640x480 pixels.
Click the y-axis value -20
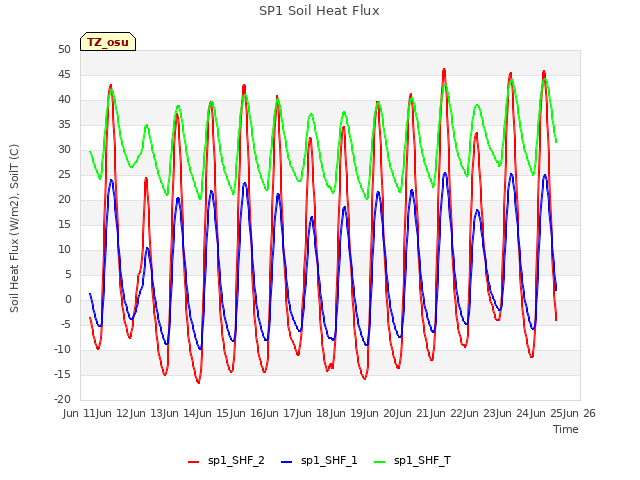(x=62, y=399)
